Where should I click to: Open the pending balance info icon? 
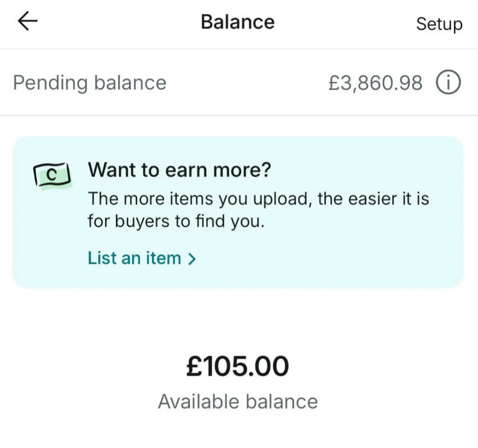tap(448, 83)
